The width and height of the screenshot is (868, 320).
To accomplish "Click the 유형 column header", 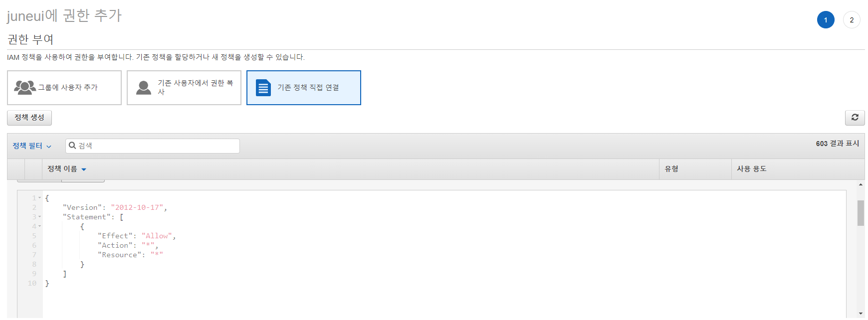I will [671, 169].
